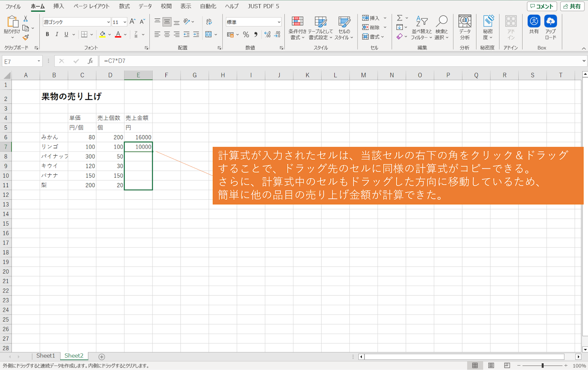Click the text orientation icon

187,22
